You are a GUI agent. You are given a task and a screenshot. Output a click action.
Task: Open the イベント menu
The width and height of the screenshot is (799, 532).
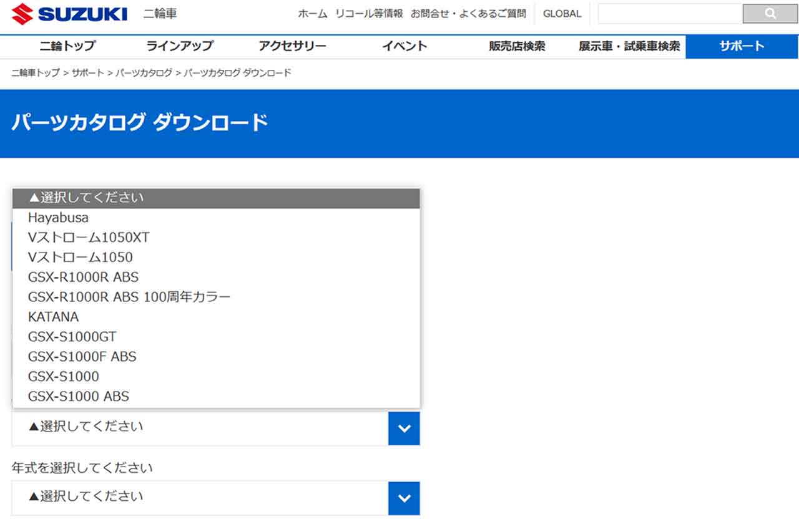coord(404,46)
